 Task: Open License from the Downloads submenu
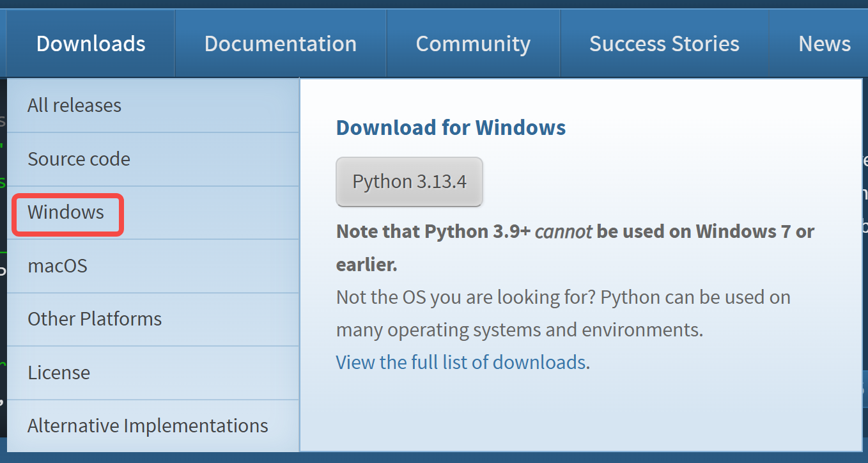(x=153, y=373)
